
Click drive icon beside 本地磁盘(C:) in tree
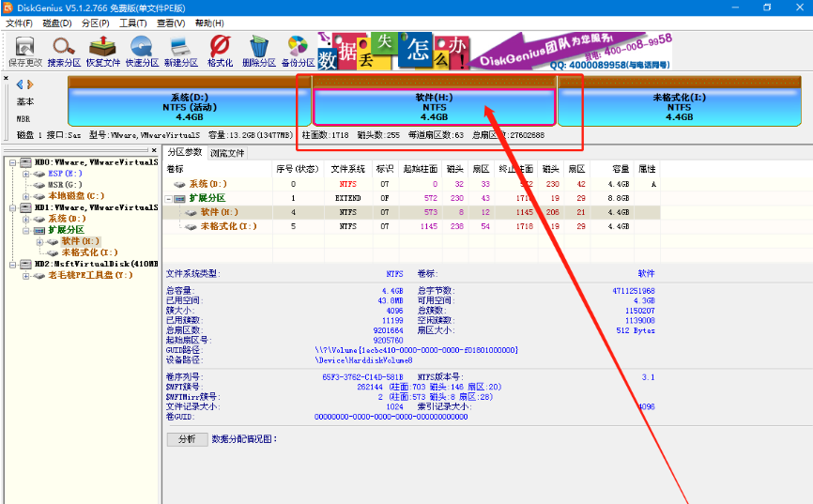38,196
